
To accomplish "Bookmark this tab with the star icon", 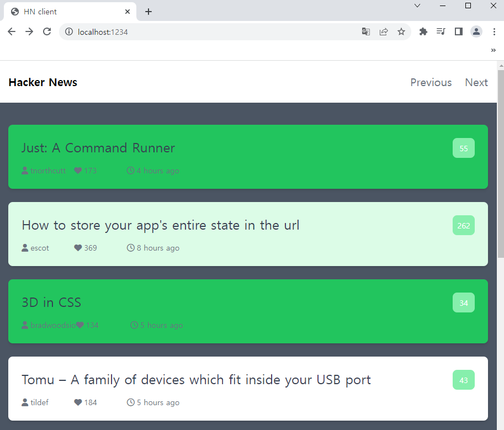I will tap(401, 31).
